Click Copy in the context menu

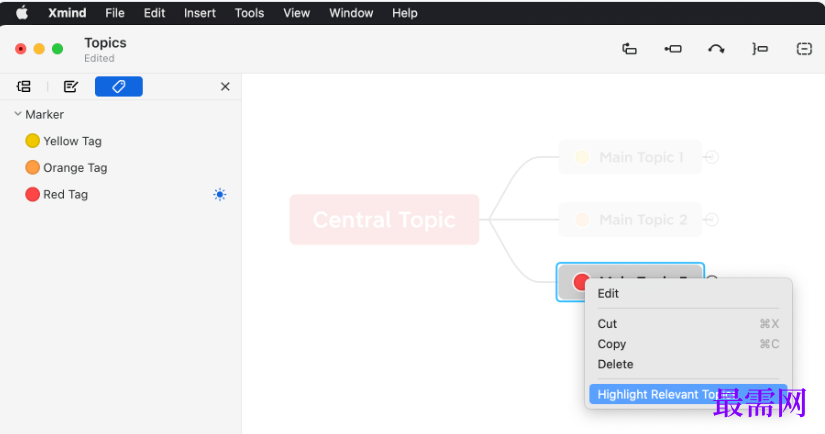[612, 344]
